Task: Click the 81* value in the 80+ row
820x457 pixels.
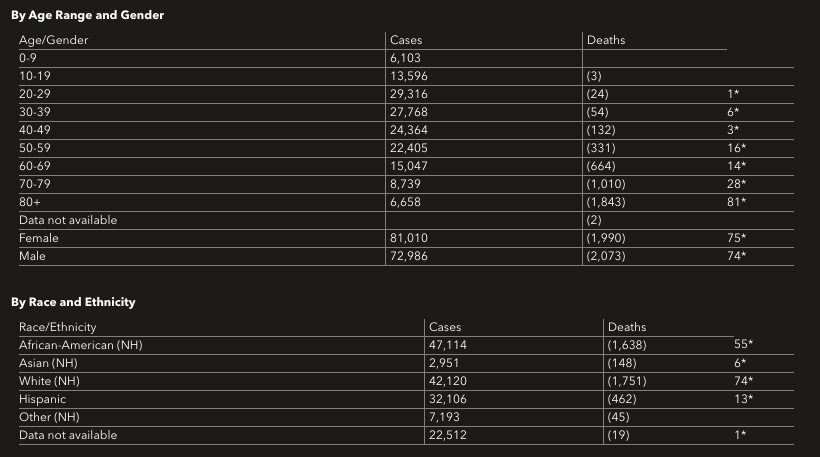Action: [x=737, y=202]
